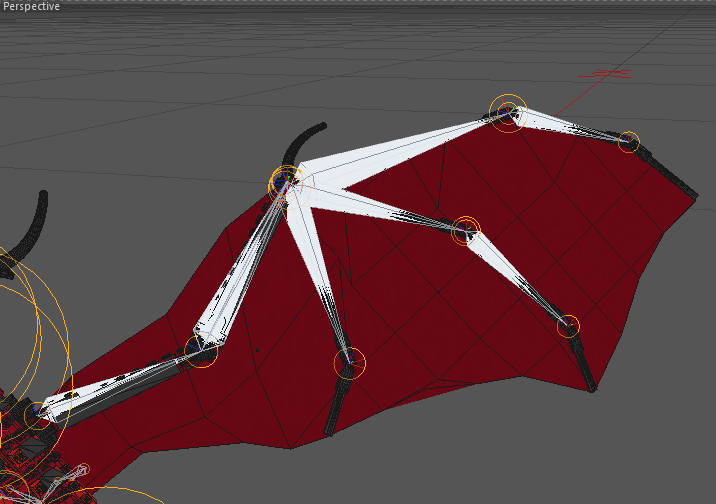
Task: Select the mid-joint of the middle wing finger
Action: pyautogui.click(x=466, y=230)
